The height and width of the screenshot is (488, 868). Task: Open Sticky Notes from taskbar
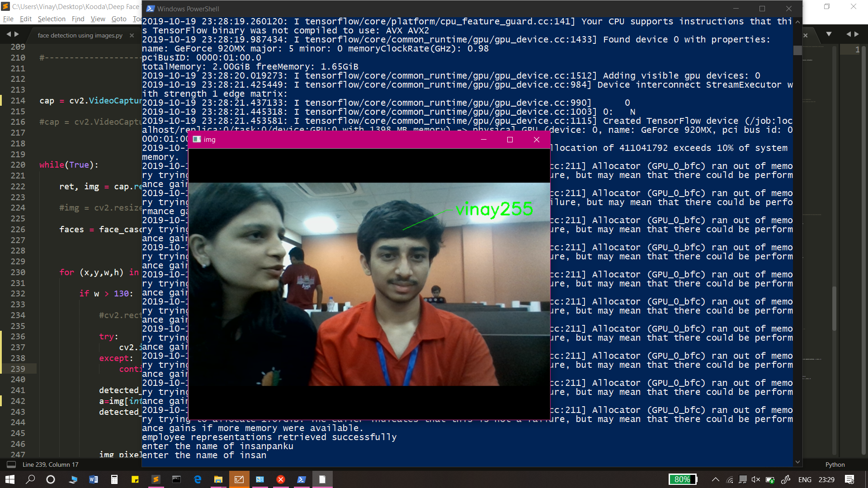(135, 479)
